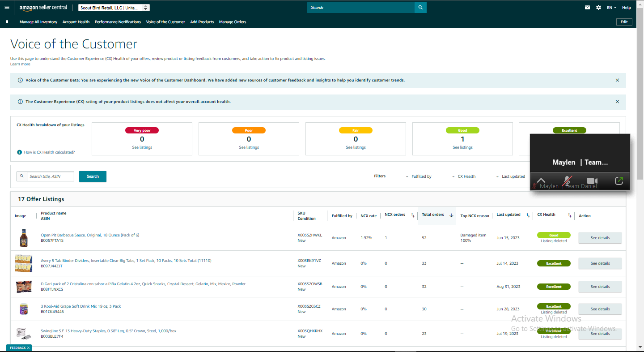Open the settings gear icon
Screen dimensions: 644x352
(599, 8)
